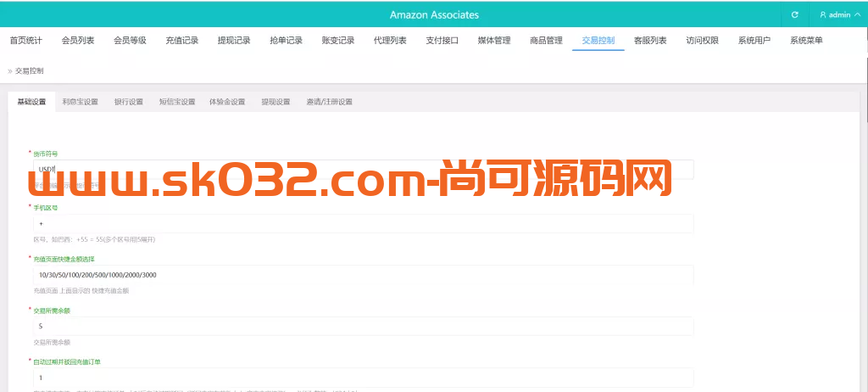Click the Amazon Associates header title
The height and width of the screenshot is (392, 868).
click(434, 15)
